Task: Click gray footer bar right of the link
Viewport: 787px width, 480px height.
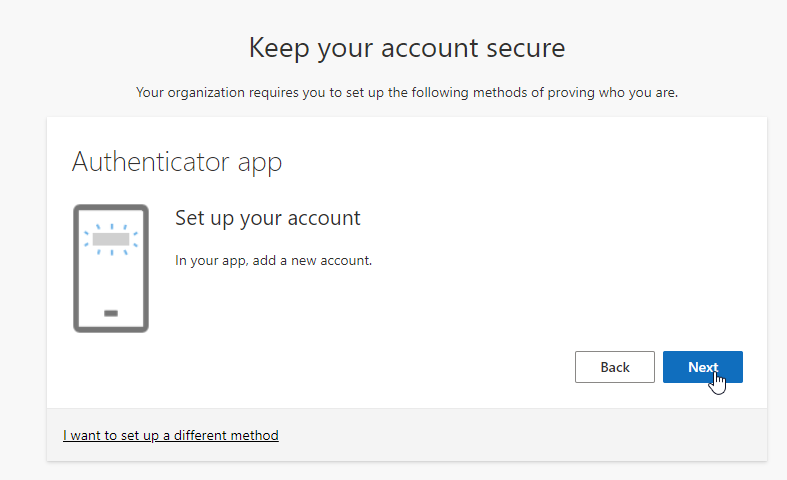Action: click(x=520, y=435)
